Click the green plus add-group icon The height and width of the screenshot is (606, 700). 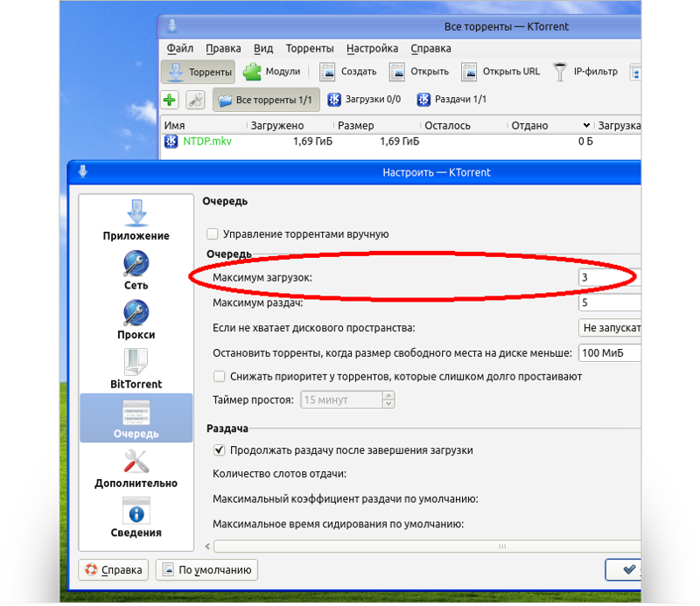170,100
